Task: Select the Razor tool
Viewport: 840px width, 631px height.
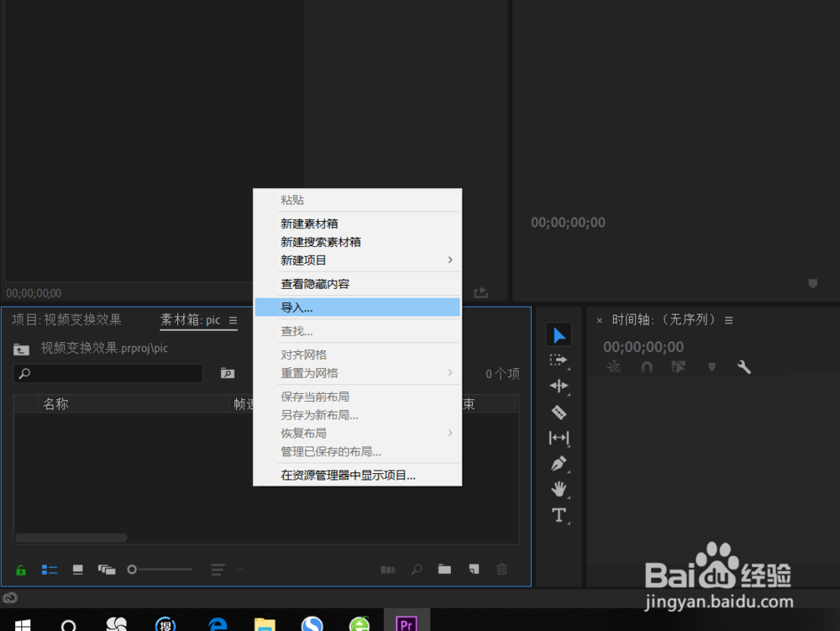Action: (559, 412)
